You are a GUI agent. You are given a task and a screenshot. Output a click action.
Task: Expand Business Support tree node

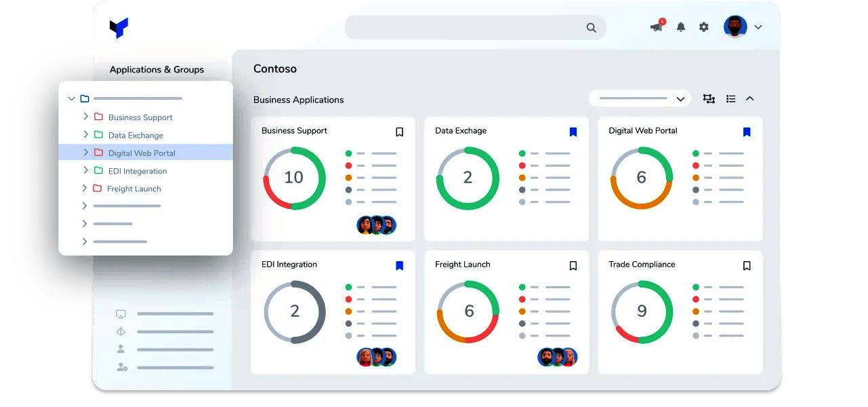point(85,117)
